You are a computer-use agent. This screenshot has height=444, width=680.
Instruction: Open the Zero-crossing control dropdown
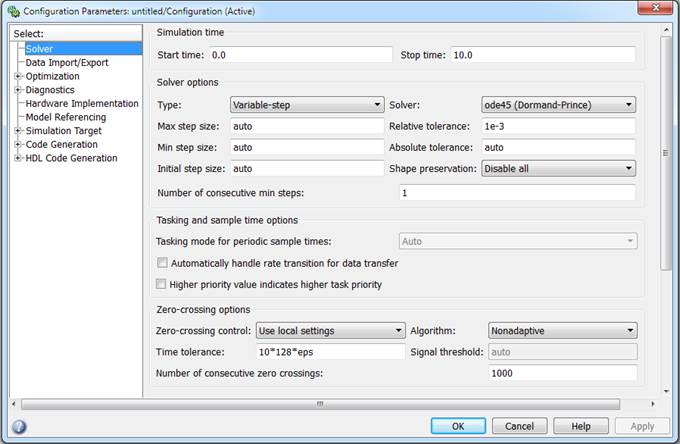[x=331, y=331]
